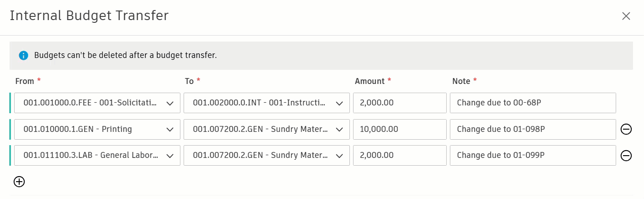This screenshot has height=199, width=644.
Task: Expand To dropdown with 001-Instruction budget
Action: [x=267, y=103]
